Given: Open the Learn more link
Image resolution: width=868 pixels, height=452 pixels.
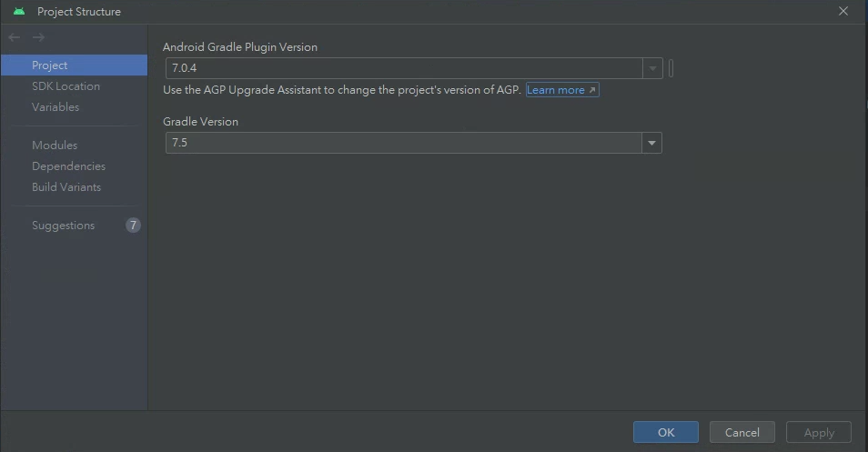Looking at the screenshot, I should click(x=561, y=90).
